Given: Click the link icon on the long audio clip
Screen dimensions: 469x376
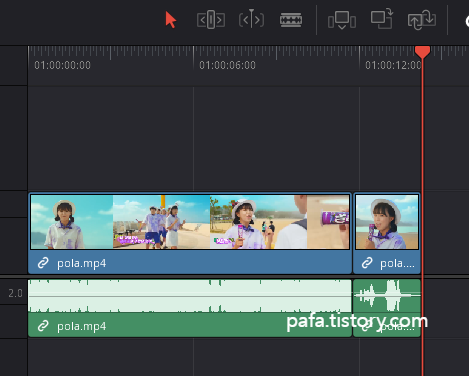Looking at the screenshot, I should [x=43, y=326].
